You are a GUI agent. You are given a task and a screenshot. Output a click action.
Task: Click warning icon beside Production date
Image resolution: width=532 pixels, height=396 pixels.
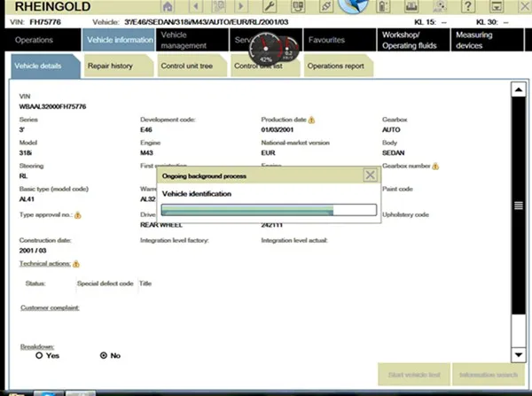(x=311, y=120)
